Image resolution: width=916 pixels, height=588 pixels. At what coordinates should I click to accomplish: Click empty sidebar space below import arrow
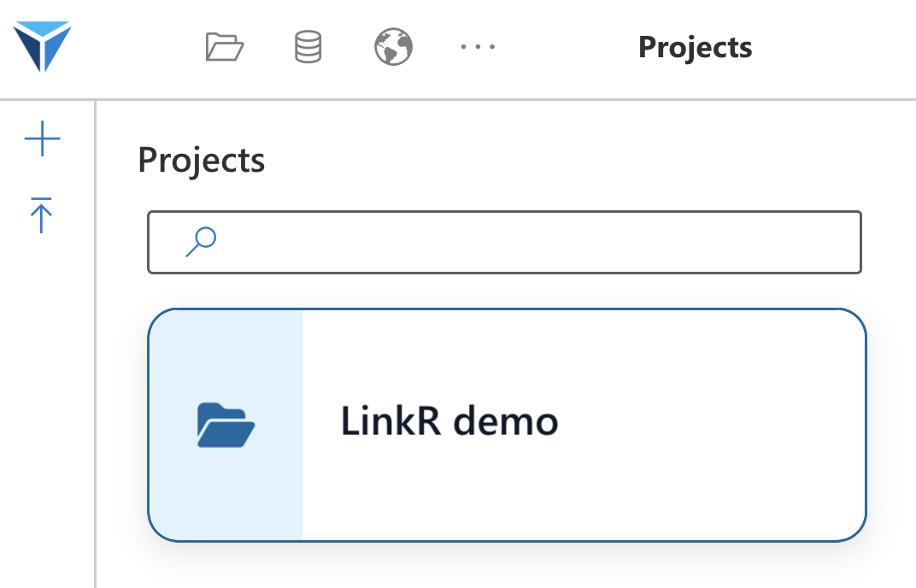tap(47, 409)
